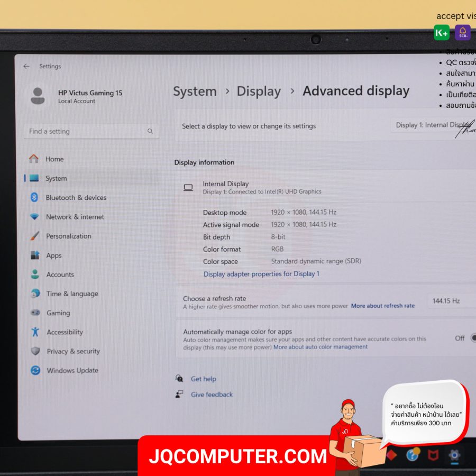476x476 pixels.
Task: Click the Display information heading
Action: click(x=204, y=162)
